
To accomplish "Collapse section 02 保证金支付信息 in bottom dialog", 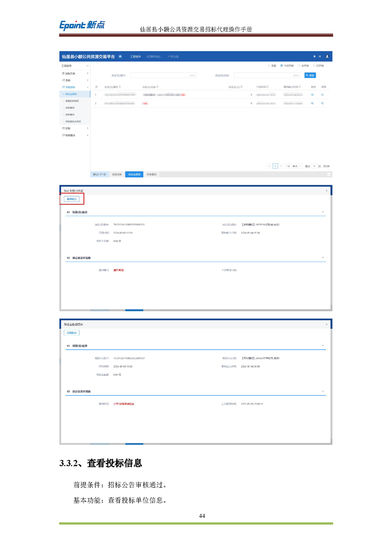I will coord(323,391).
